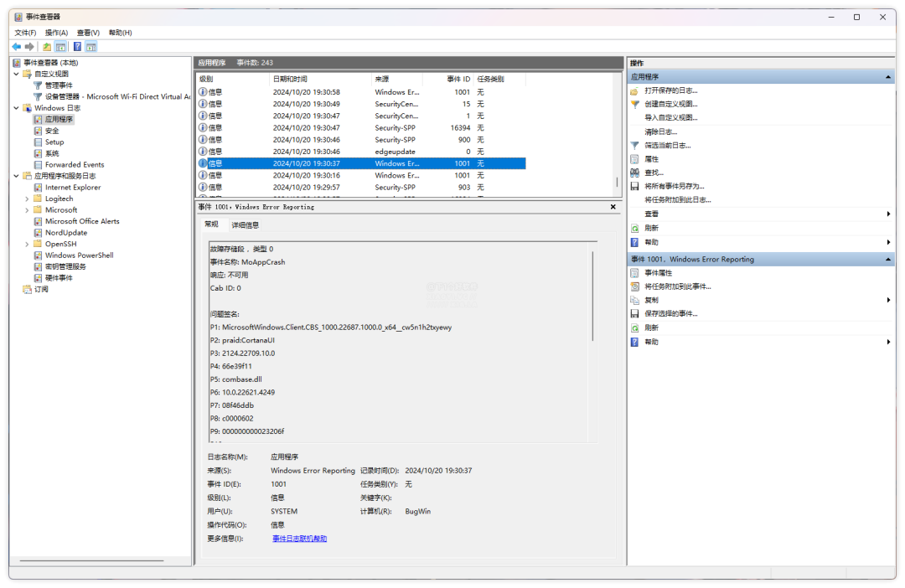Switch to the 详细信息 tab
Viewport: 905px width, 588px height.
coord(246,225)
